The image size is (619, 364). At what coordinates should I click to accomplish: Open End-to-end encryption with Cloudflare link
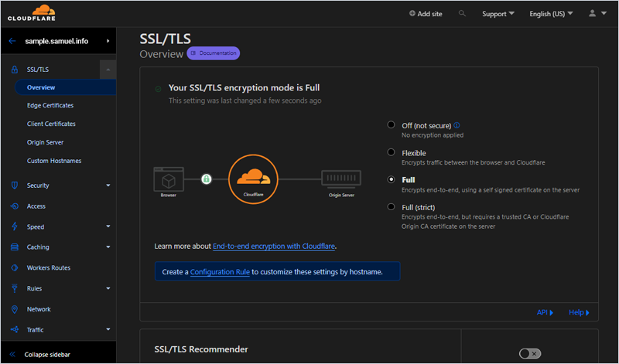pyautogui.click(x=274, y=246)
